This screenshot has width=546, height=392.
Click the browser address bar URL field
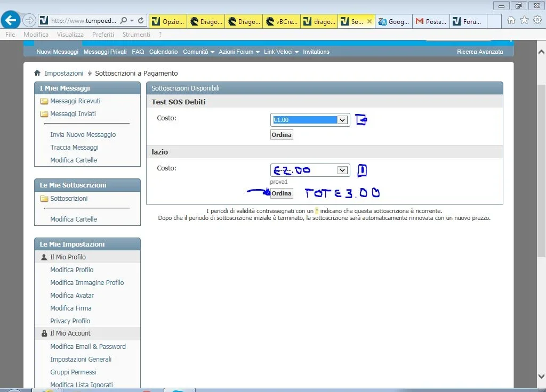[x=84, y=21]
